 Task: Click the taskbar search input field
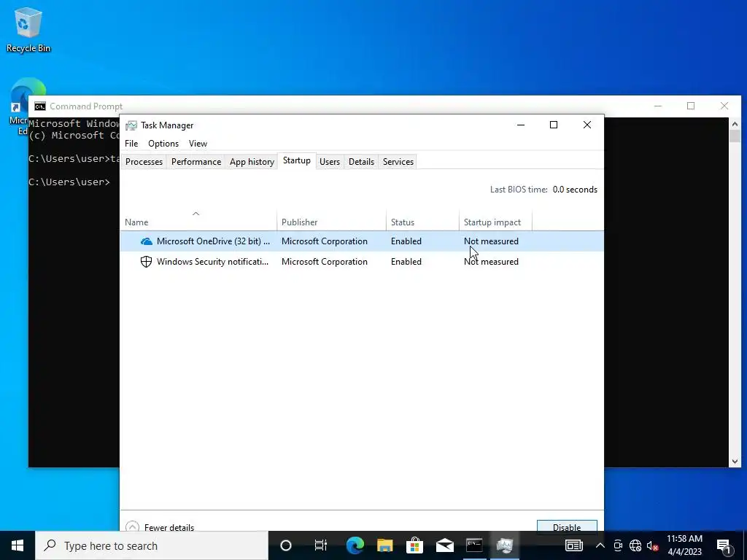[152, 545]
